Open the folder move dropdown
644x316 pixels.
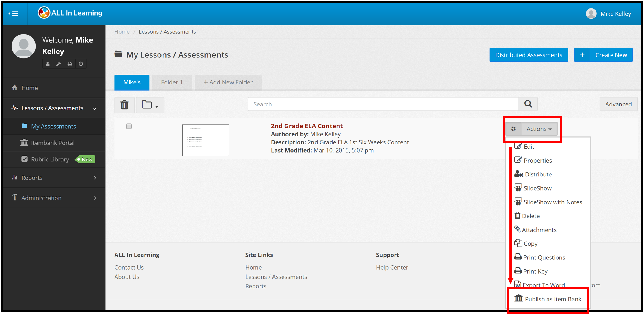(150, 105)
